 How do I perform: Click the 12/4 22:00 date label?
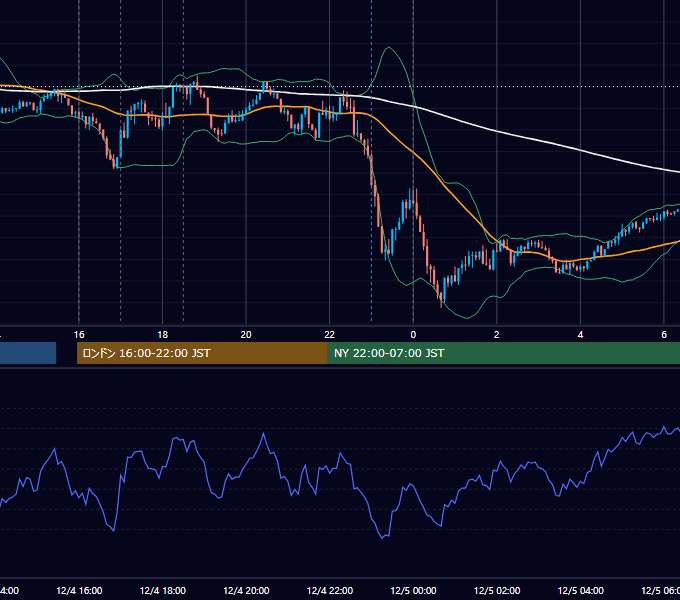[330, 591]
